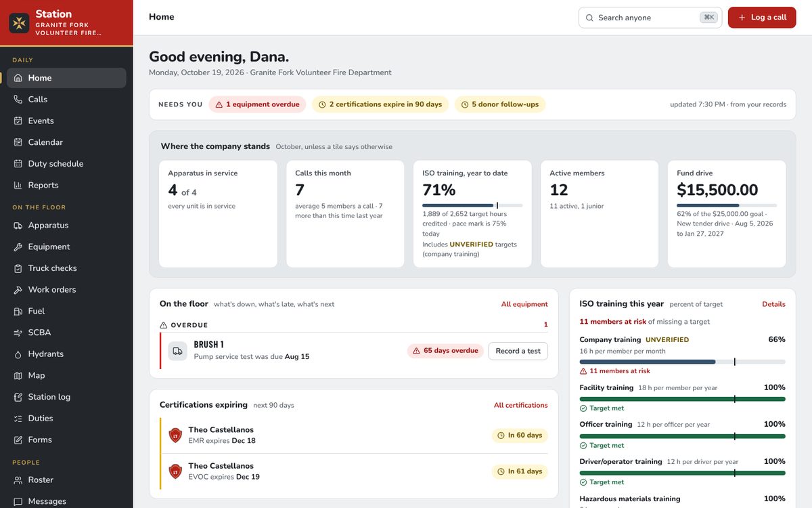This screenshot has width=812, height=508.
Task: Click the Fund drive progress bar
Action: [x=727, y=205]
